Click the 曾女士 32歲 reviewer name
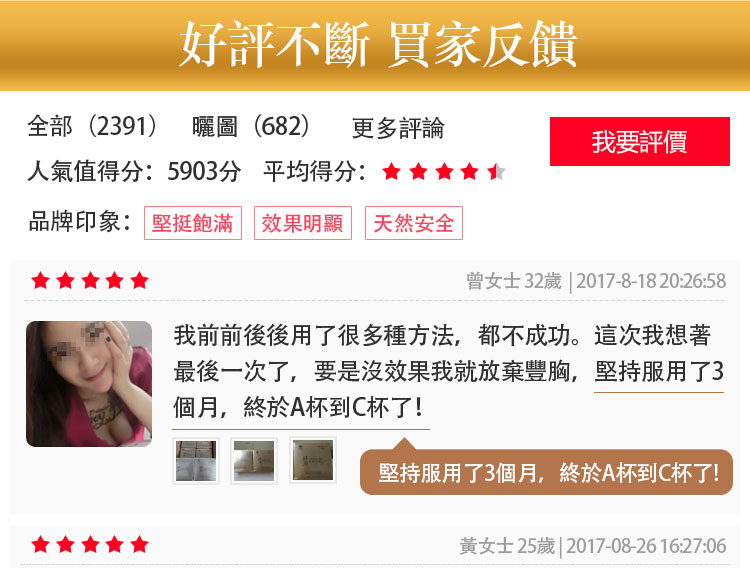750x568 pixels. pyautogui.click(x=514, y=281)
